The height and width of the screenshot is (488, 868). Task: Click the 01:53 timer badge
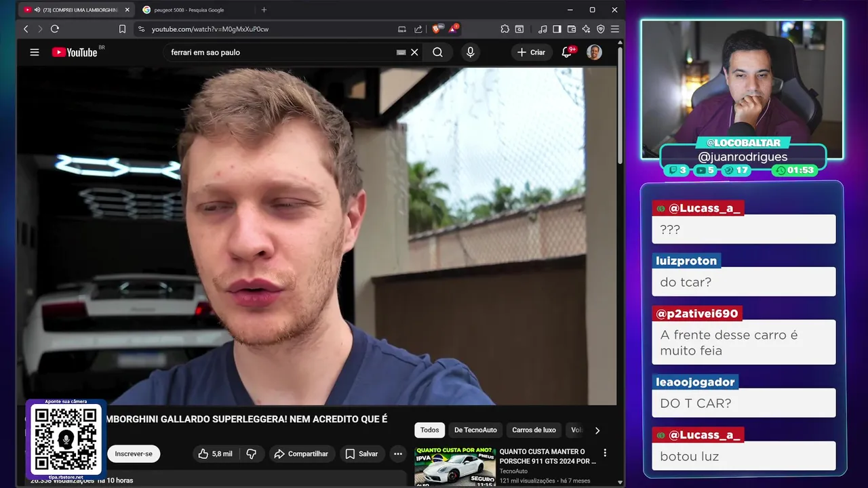(x=794, y=170)
